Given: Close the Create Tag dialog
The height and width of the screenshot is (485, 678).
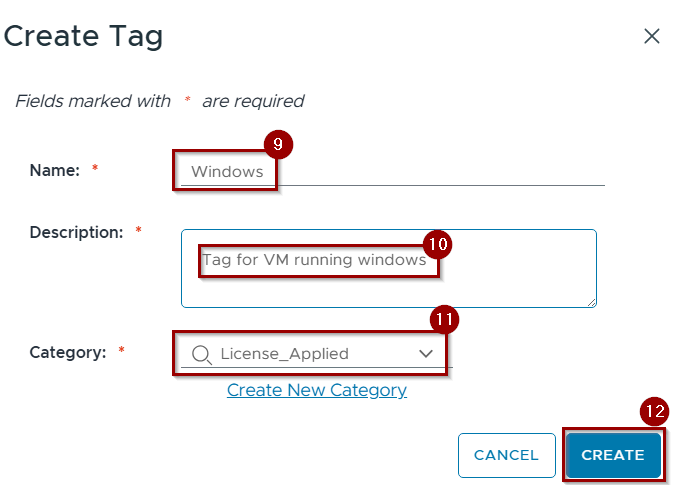Looking at the screenshot, I should 652,37.
